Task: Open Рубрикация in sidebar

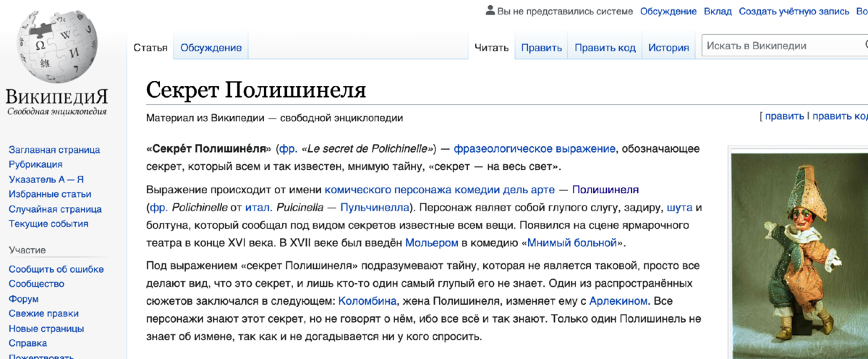Action: 35,164
